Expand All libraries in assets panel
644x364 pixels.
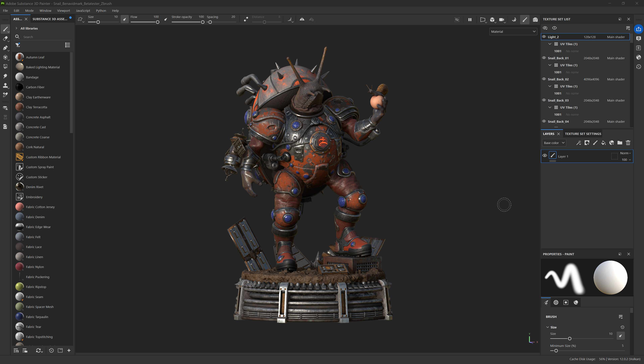click(x=16, y=28)
